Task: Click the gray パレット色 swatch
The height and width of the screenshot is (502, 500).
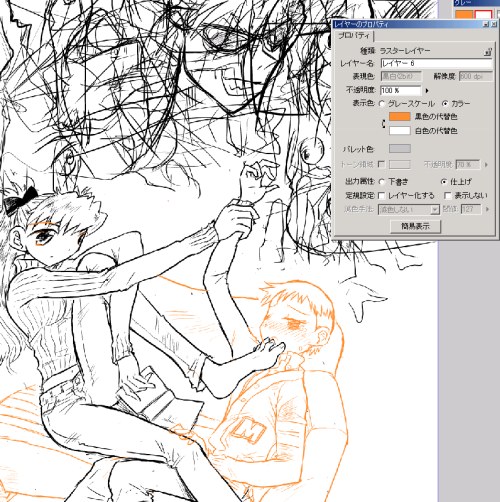Action: [400, 149]
